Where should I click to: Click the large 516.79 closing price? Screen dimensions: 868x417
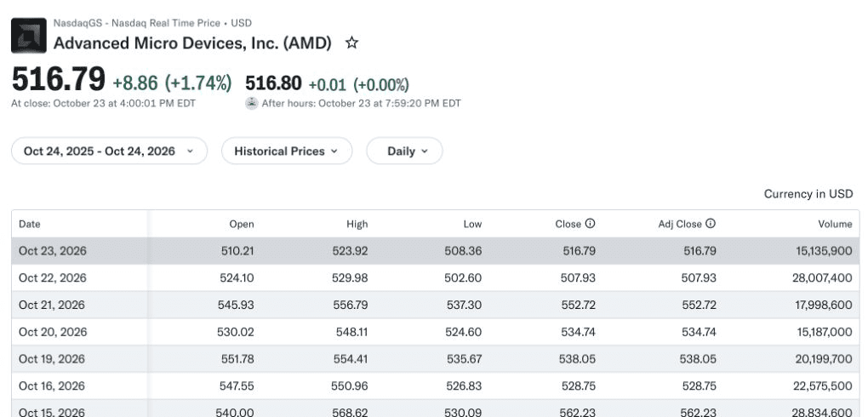click(59, 79)
